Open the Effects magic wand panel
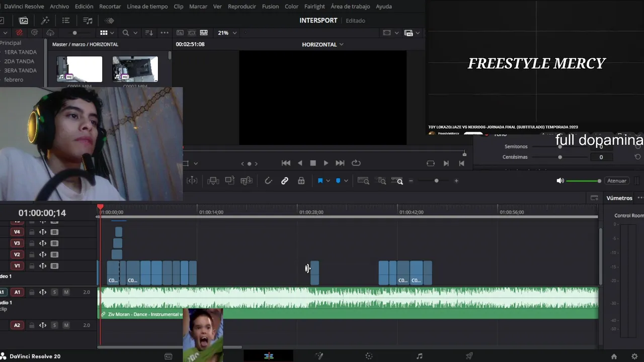 tap(45, 21)
